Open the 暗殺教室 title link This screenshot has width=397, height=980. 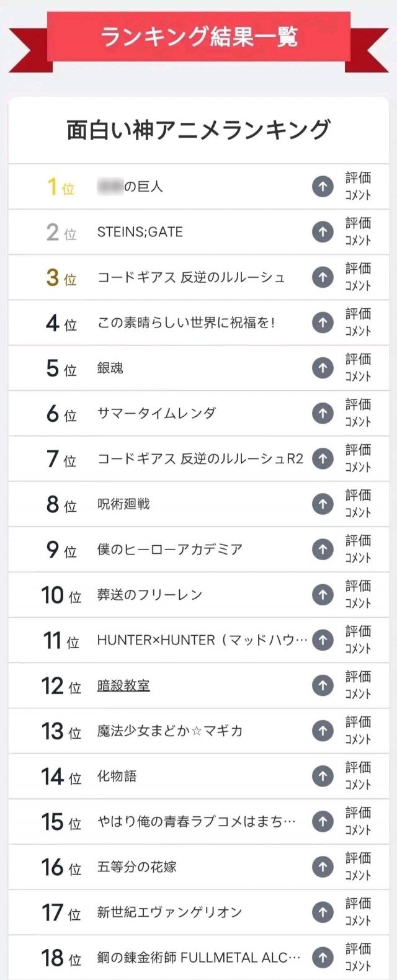[123, 685]
